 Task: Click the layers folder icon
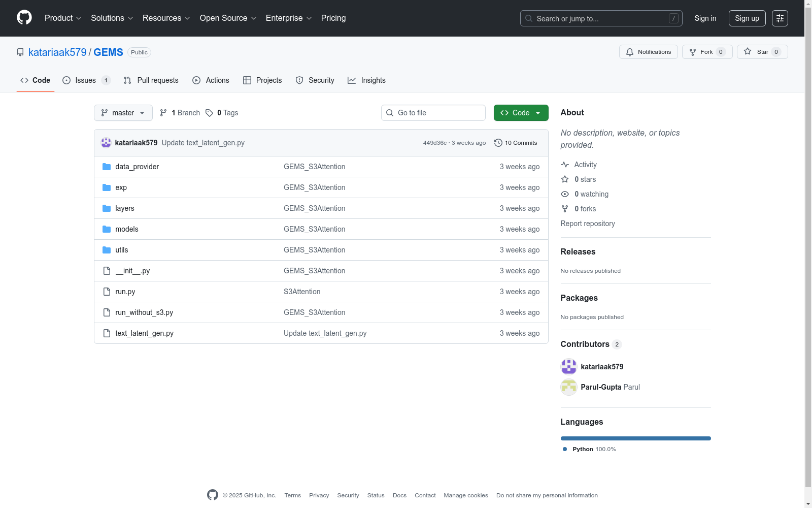point(107,208)
